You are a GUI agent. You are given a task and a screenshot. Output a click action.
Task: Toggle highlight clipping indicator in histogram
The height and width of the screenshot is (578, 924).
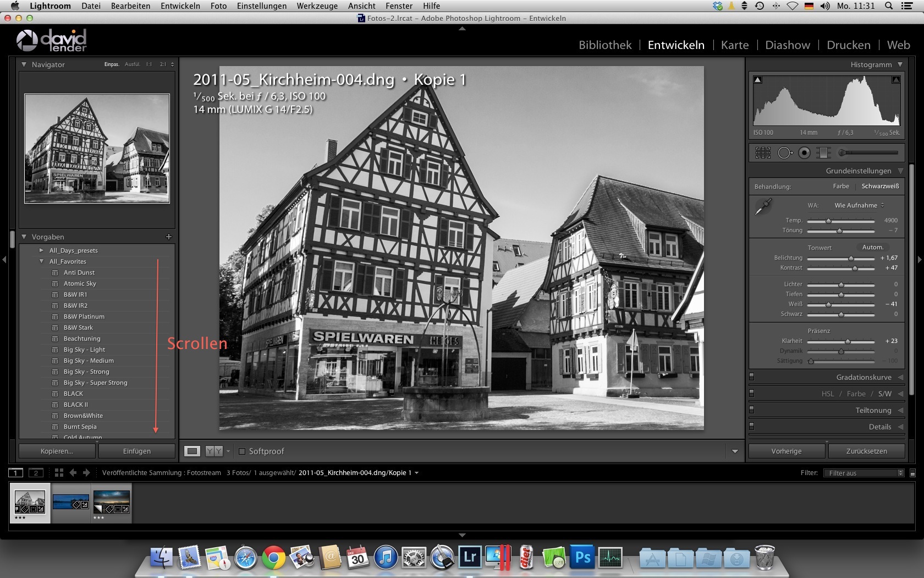coord(896,80)
